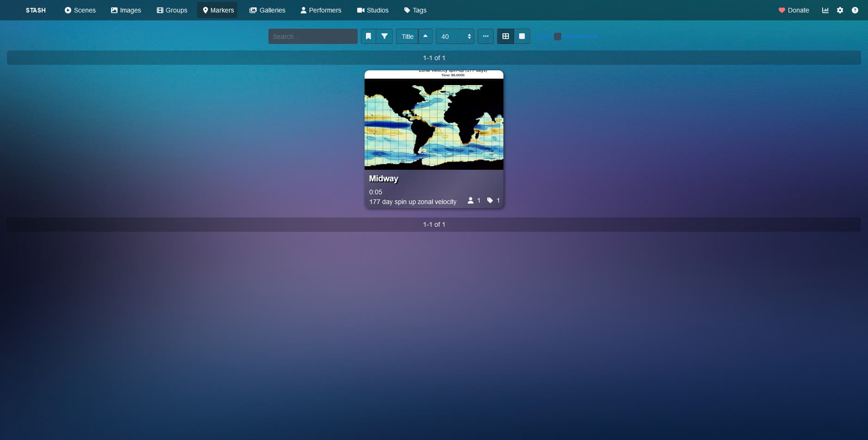Open the statistics chart icon
The width and height of the screenshot is (868, 440).
coord(825,10)
